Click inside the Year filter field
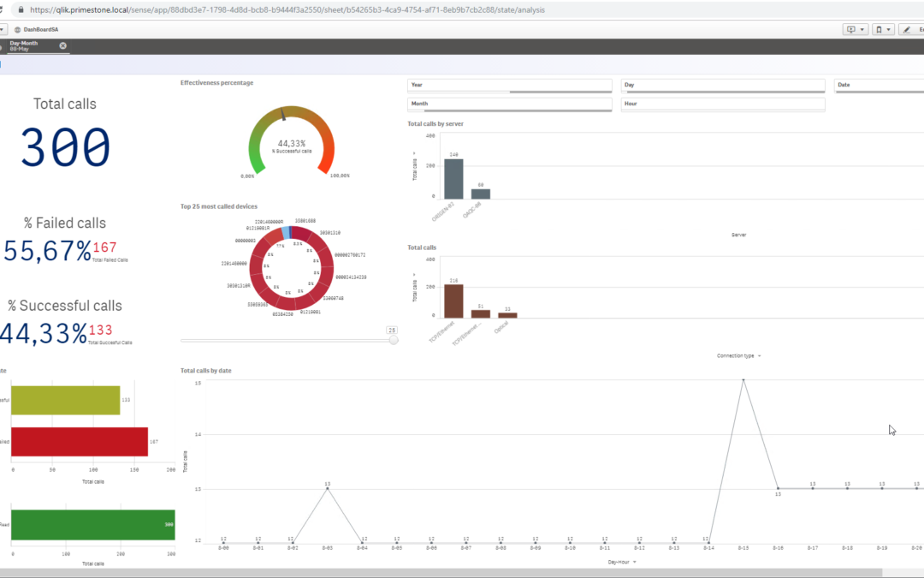Screen dimensions: 924x578 [x=509, y=85]
